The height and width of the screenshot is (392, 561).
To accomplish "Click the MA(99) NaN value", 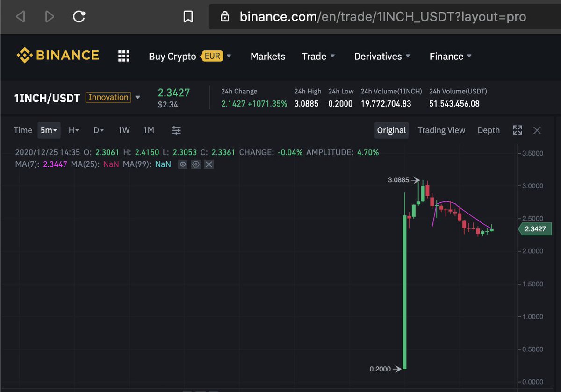I will pos(163,164).
